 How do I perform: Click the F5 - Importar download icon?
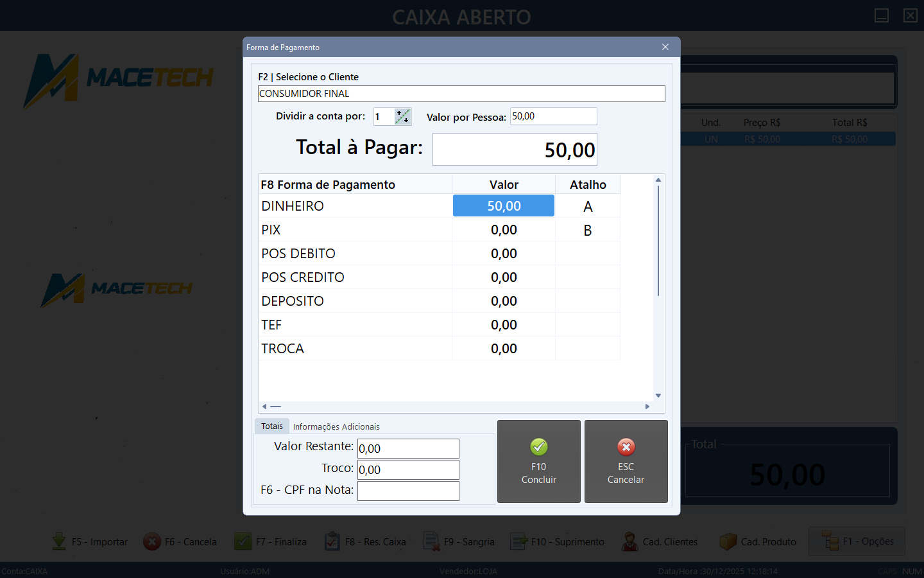[58, 541]
